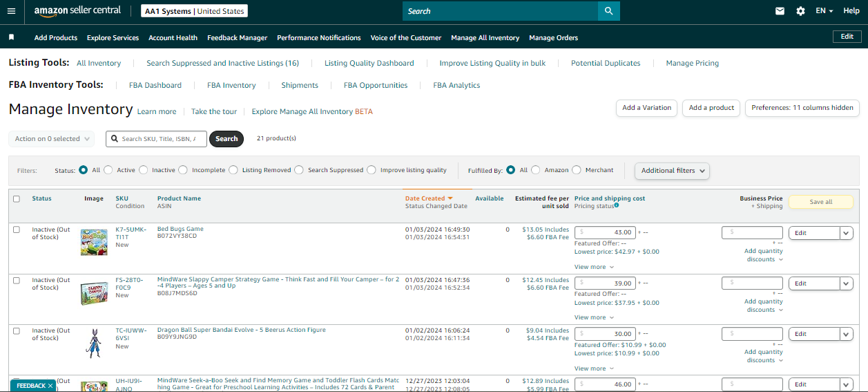Open Performance Notifications

pos(319,37)
